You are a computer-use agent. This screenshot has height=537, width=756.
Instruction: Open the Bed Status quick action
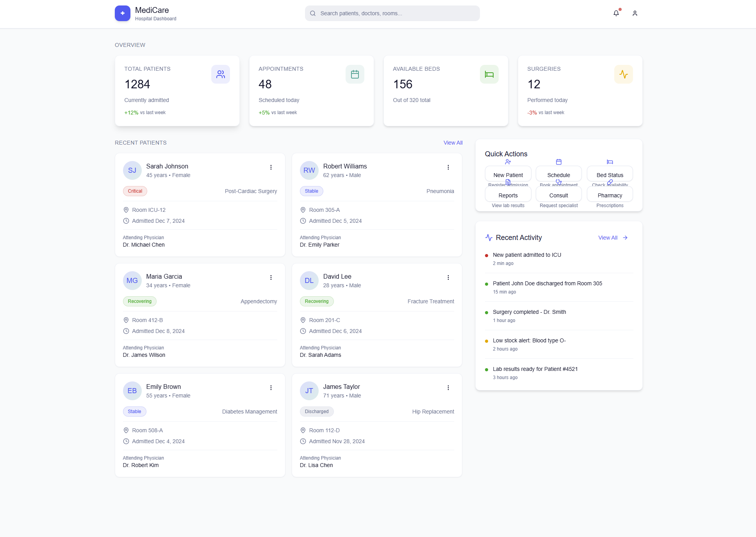610,174
